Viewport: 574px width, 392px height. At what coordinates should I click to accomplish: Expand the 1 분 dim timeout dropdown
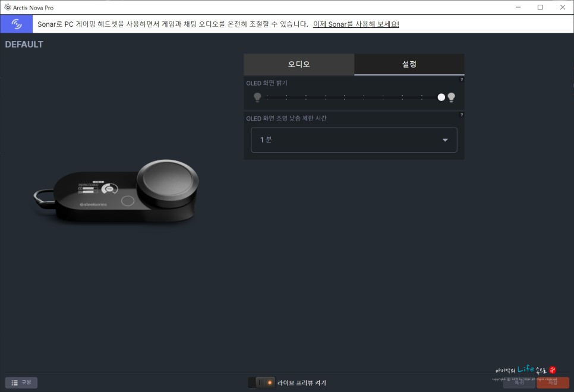[354, 140]
